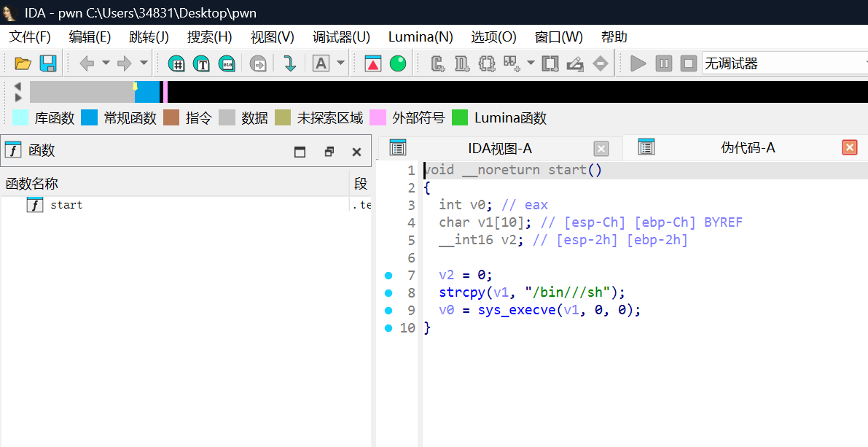This screenshot has width=868, height=447.
Task: Click the grey diamond minus icon
Action: (x=600, y=63)
